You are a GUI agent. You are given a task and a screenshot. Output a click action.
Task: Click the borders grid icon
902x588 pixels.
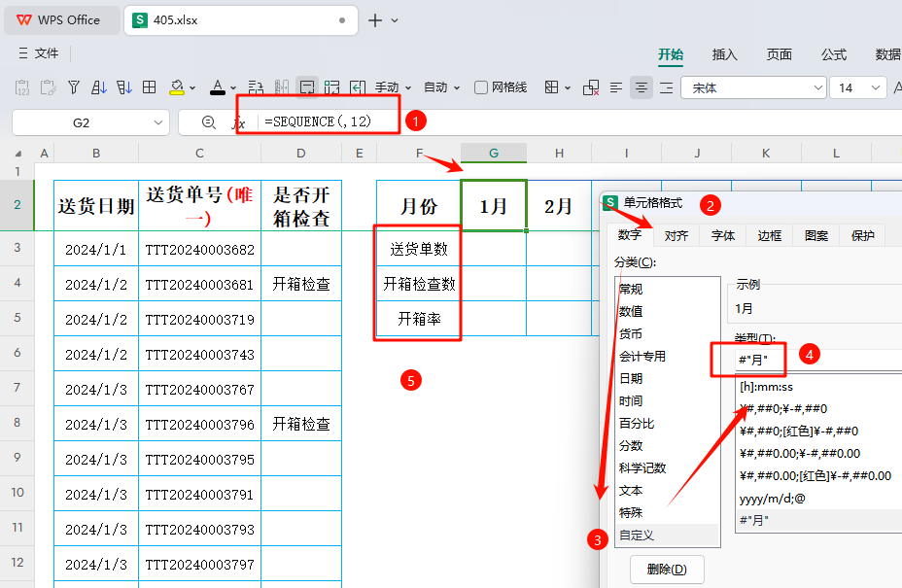pyautogui.click(x=551, y=87)
